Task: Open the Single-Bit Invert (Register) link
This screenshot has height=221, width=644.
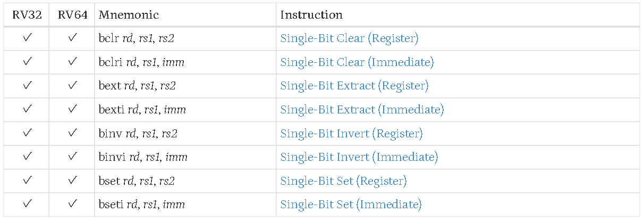Action: (351, 133)
